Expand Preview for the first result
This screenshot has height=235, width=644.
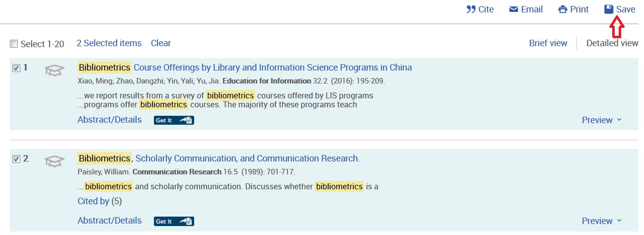602,120
